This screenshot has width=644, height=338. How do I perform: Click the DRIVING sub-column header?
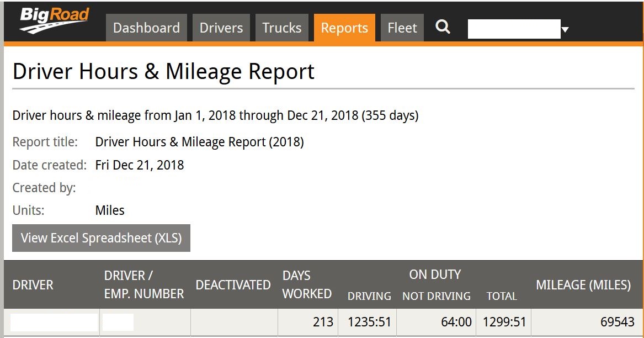(x=369, y=297)
